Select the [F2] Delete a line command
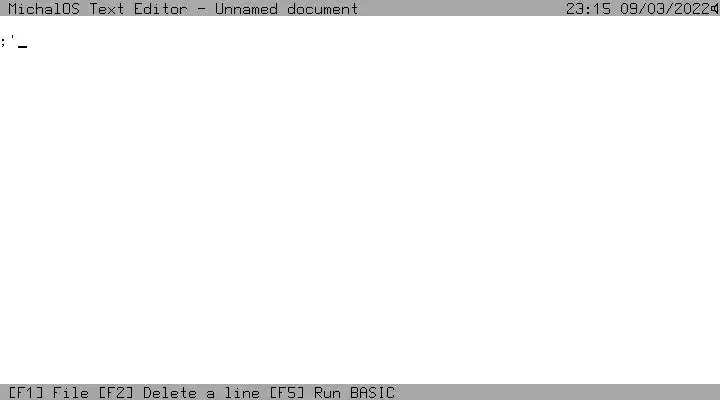 179,393
